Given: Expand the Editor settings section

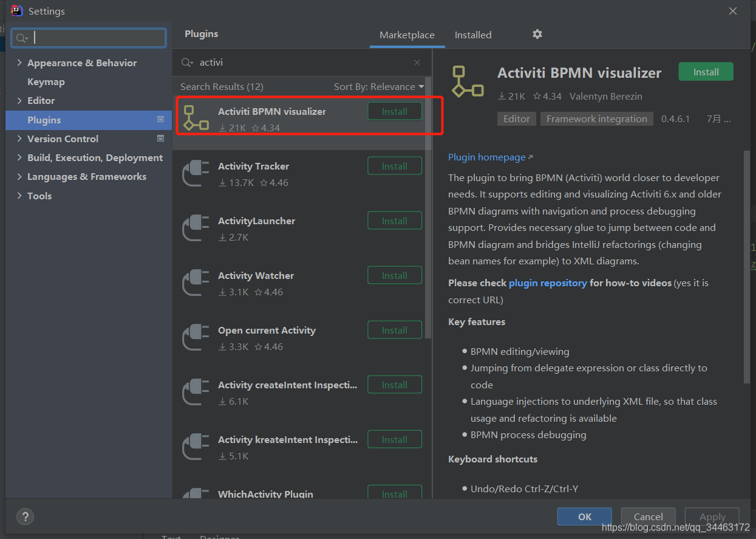Looking at the screenshot, I should pyautogui.click(x=19, y=100).
